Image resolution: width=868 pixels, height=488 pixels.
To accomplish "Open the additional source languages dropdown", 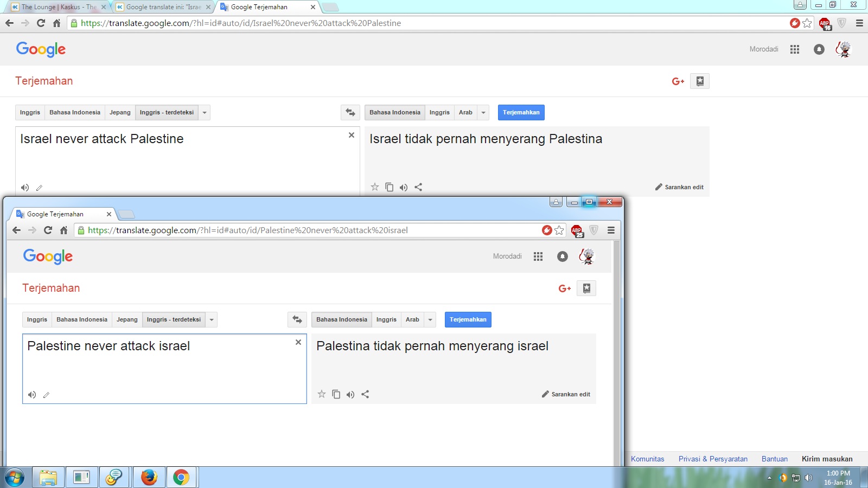I will click(212, 319).
